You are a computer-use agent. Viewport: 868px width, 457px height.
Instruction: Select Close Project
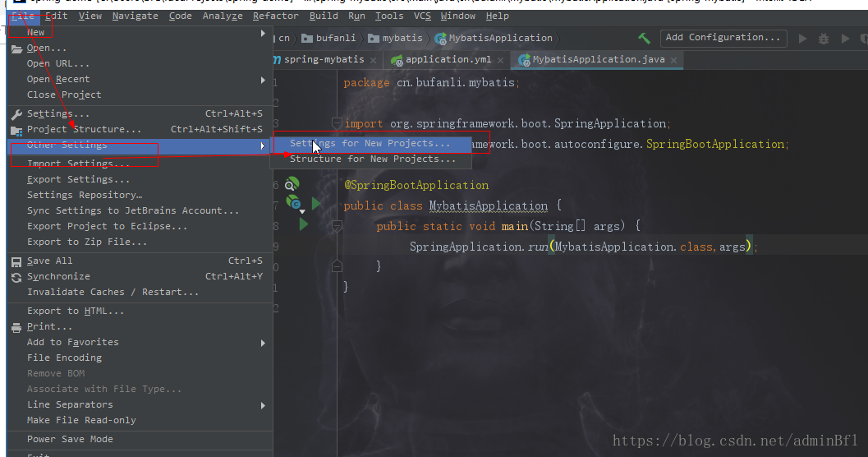(140, 95)
